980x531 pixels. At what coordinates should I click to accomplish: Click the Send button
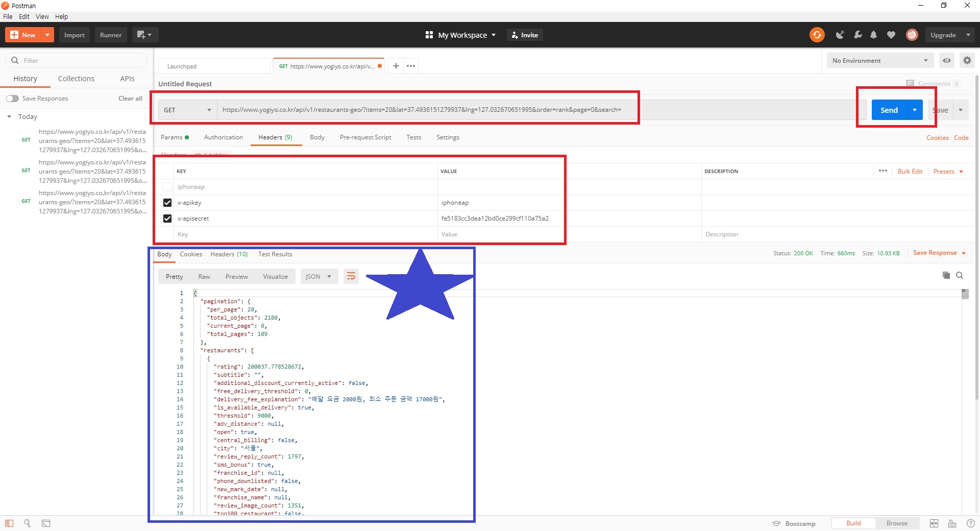(x=889, y=110)
